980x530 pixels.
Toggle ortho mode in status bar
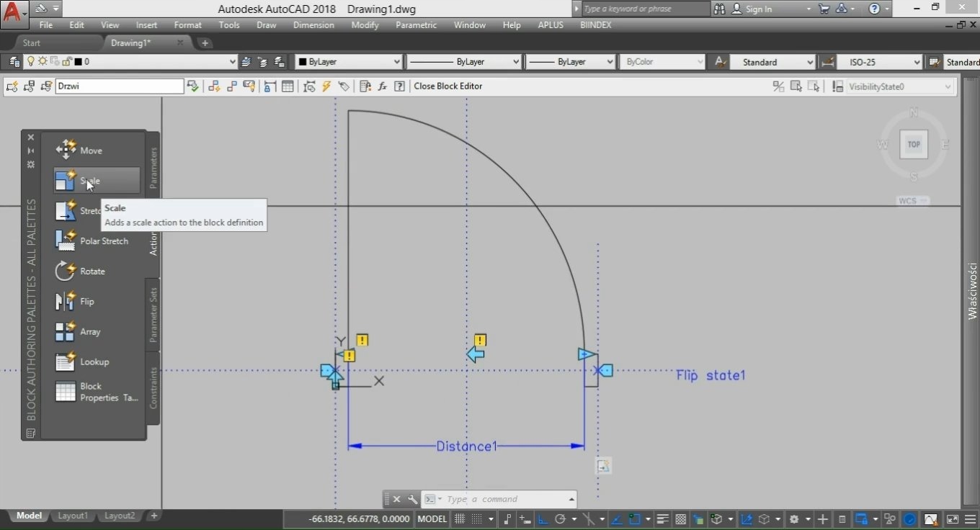point(543,518)
